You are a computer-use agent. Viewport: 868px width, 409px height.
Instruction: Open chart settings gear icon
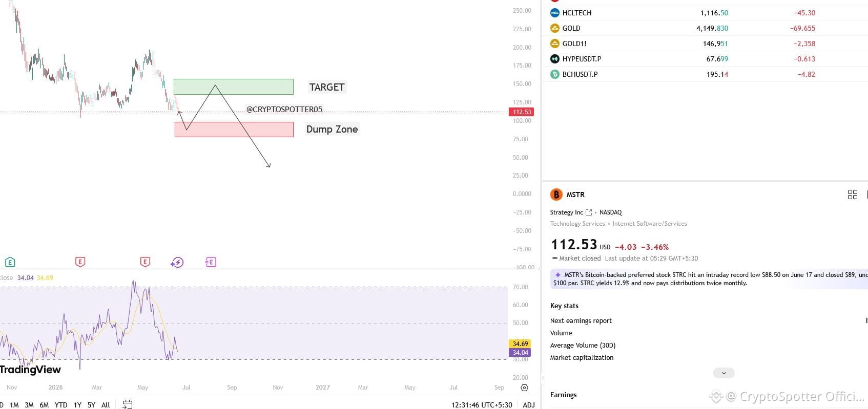(524, 388)
